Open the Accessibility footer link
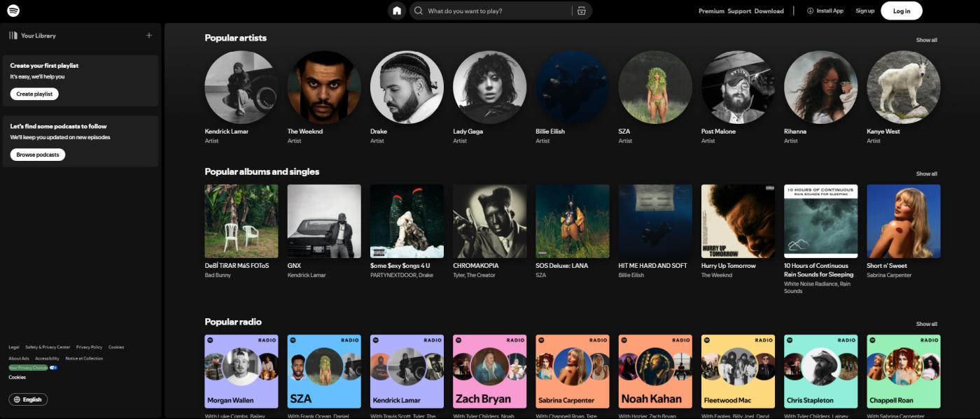Image resolution: width=980 pixels, height=419 pixels. click(x=48, y=358)
